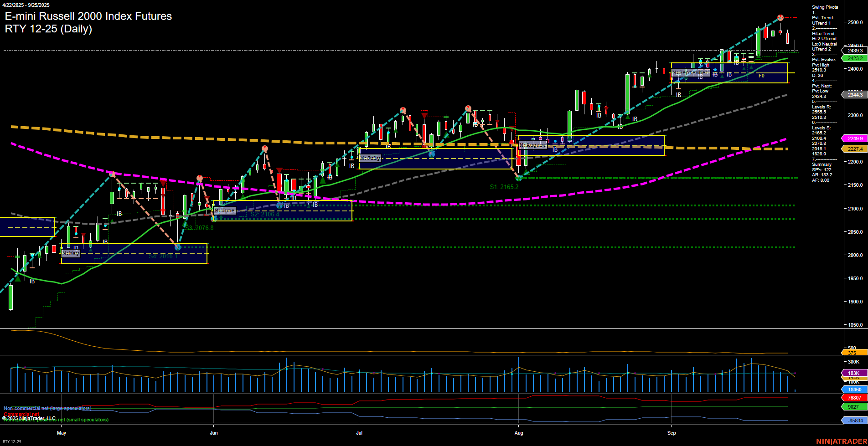Select the RTY 12-25 tab at bottom left
This screenshot has width=868, height=446.
11,441
